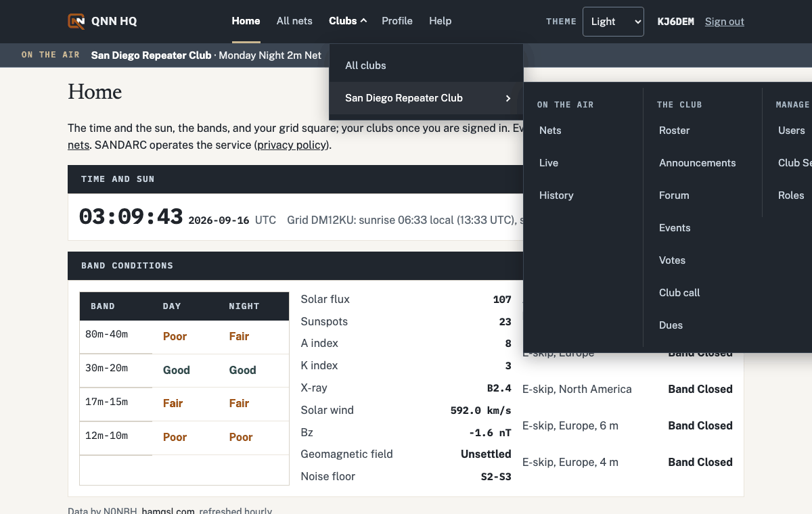Click the E-skip, North America row
The image size is (812, 514).
click(x=627, y=390)
